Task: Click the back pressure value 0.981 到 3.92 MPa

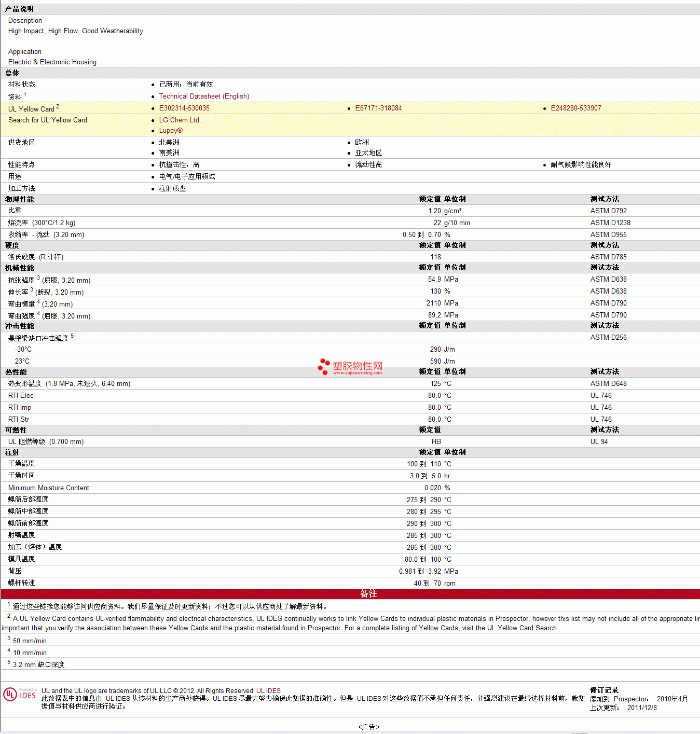Action: (x=429, y=572)
